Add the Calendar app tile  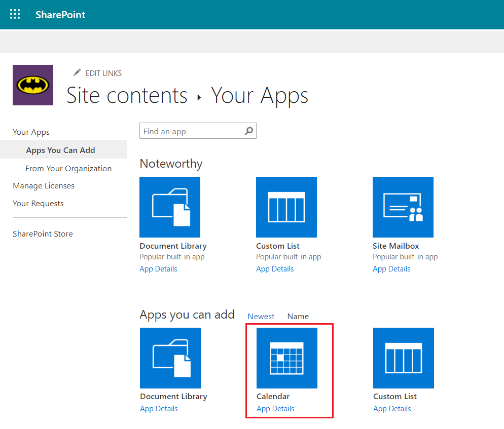click(x=287, y=358)
